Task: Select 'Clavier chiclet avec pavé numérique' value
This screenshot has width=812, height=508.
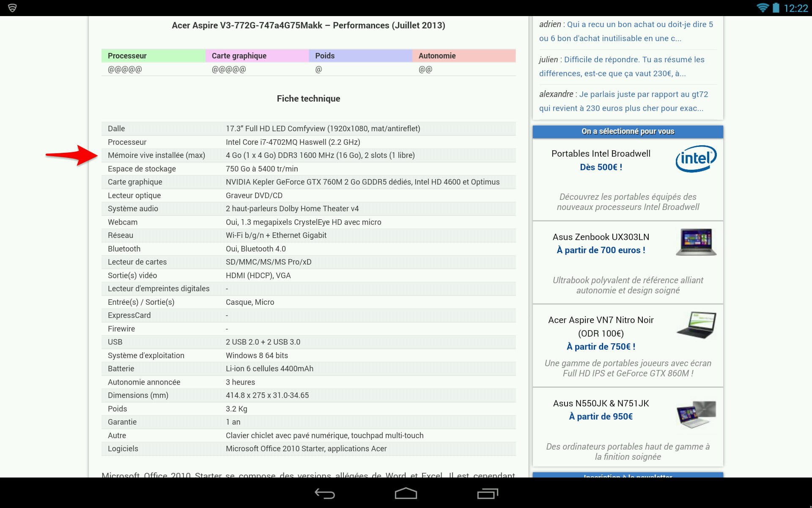Action: 324,436
